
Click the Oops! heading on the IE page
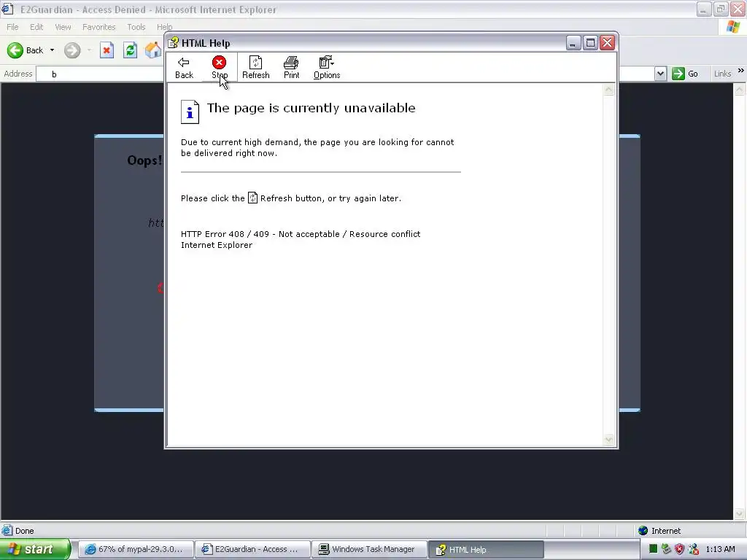point(145,160)
